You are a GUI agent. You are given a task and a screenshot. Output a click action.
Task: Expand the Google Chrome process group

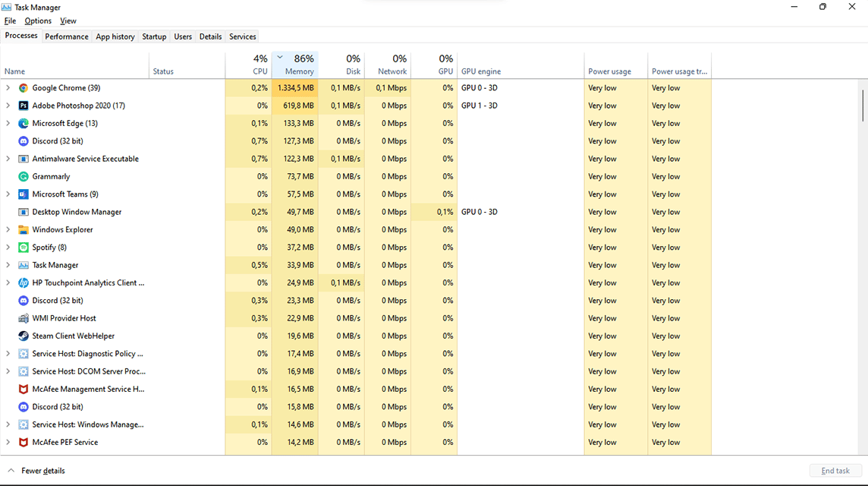click(x=8, y=88)
